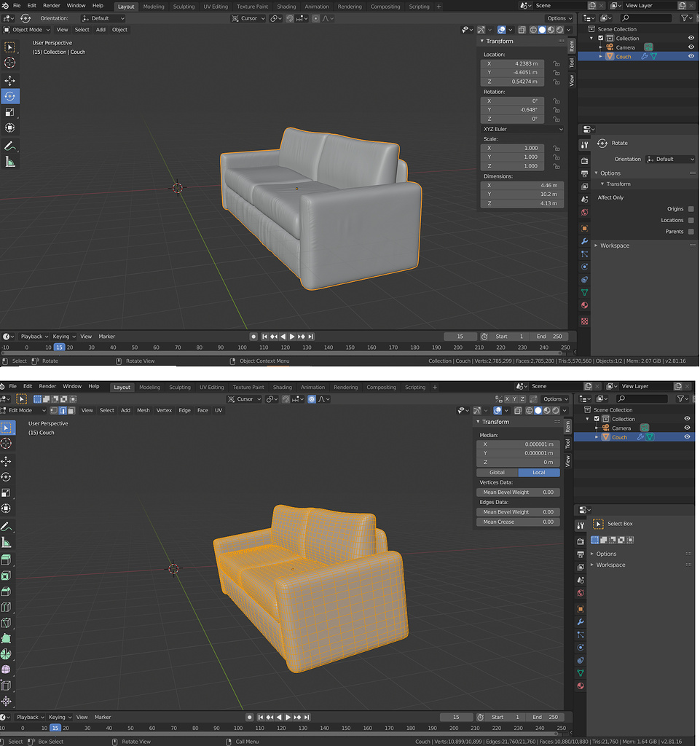Open the File menu in the Object Mode window
The width and height of the screenshot is (700, 746).
click(x=17, y=6)
